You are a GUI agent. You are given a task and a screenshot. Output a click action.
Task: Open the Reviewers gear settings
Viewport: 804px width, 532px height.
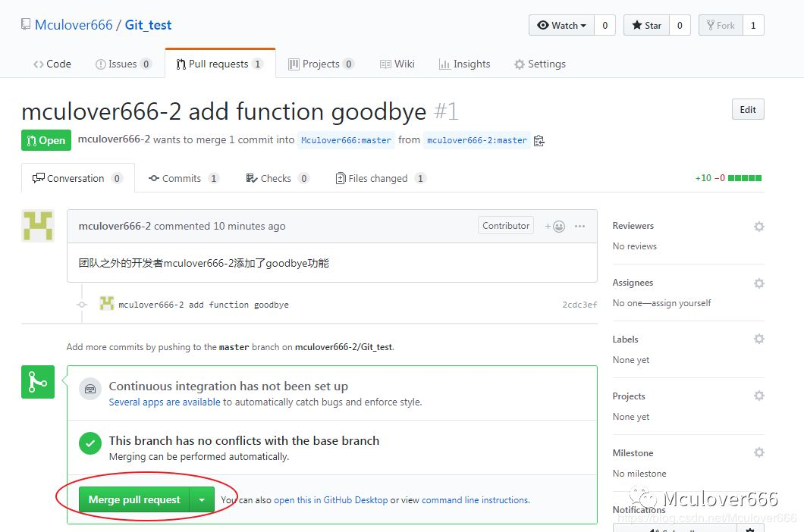pyautogui.click(x=758, y=227)
